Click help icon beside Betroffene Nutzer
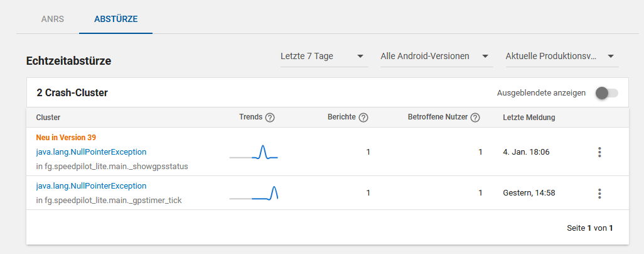Viewport: 644px width, 254px height. 475,118
